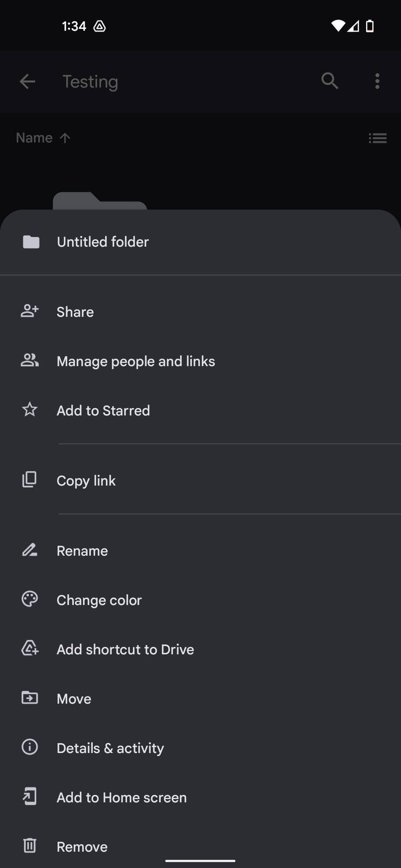This screenshot has width=401, height=868.
Task: Toggle the list view layout icon
Action: (x=377, y=138)
